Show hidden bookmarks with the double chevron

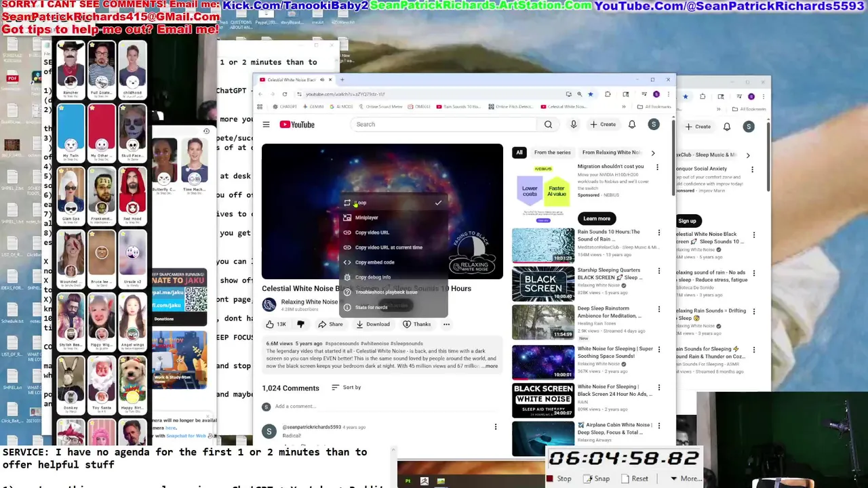click(623, 106)
